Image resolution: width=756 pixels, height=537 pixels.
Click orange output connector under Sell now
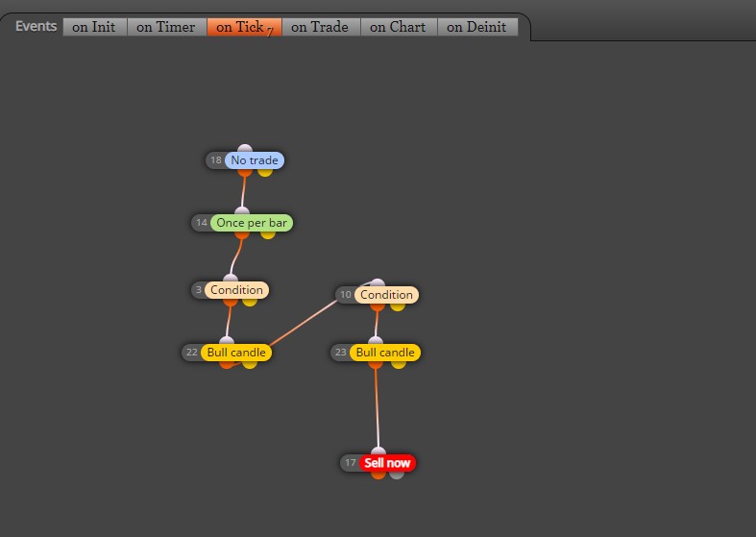click(378, 475)
